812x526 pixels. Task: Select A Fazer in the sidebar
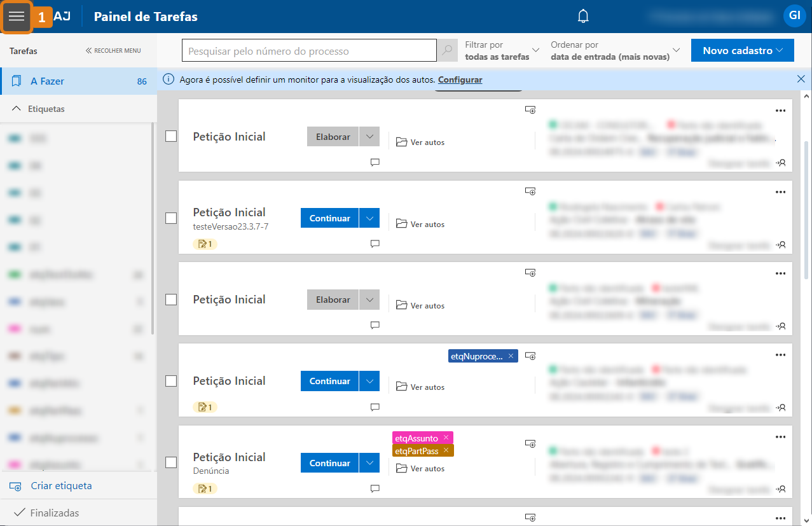(x=48, y=81)
